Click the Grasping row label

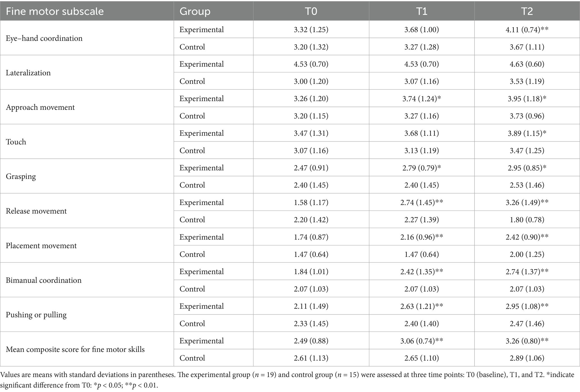[x=21, y=176]
